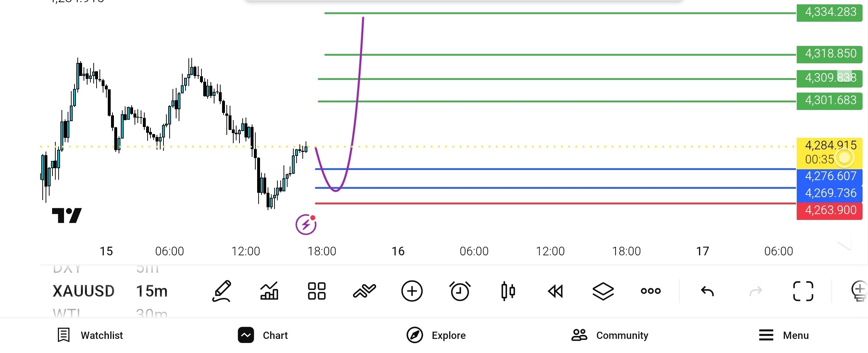Open the drawing tools pencil icon

(222, 291)
